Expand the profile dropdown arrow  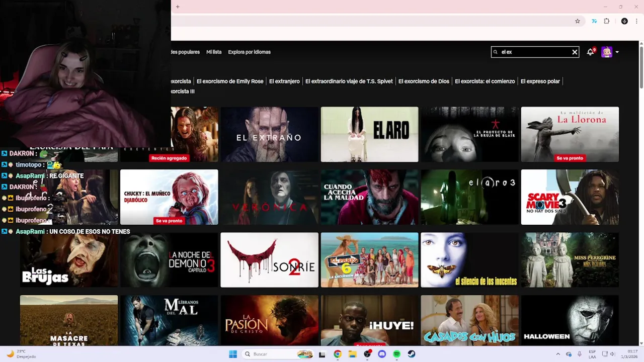click(x=617, y=52)
